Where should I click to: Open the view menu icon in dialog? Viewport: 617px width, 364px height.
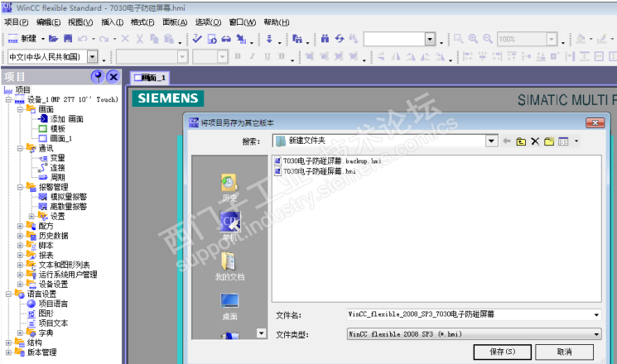point(563,141)
